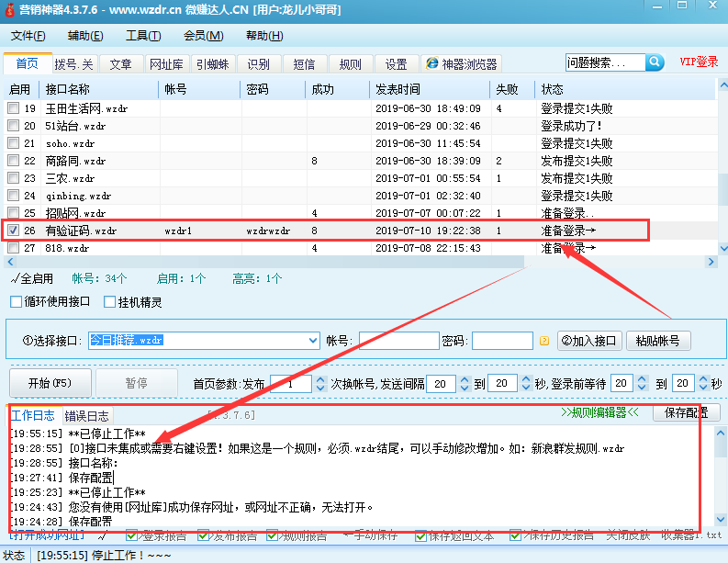Click the √全启用 enable-all label
Screen dimensions: 728x563
tap(31, 278)
